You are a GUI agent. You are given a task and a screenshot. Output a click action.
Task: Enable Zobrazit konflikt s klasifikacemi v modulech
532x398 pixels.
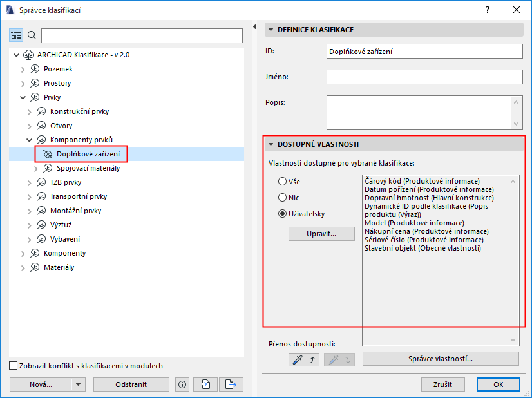point(14,366)
